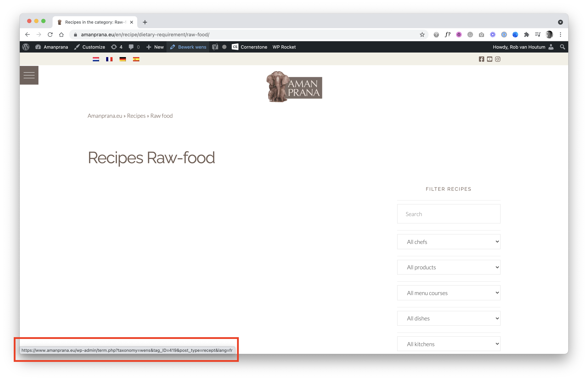Expand the All kitchens dropdown
Screen dimensions: 588x380
pyautogui.click(x=448, y=344)
